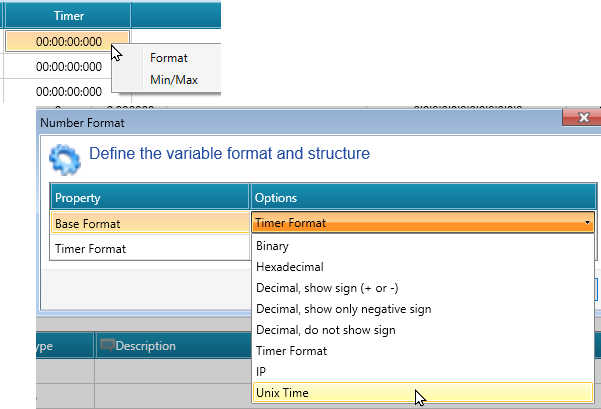Image resolution: width=601 pixels, height=409 pixels.
Task: Select Hexadecimal from the format list
Action: [290, 267]
